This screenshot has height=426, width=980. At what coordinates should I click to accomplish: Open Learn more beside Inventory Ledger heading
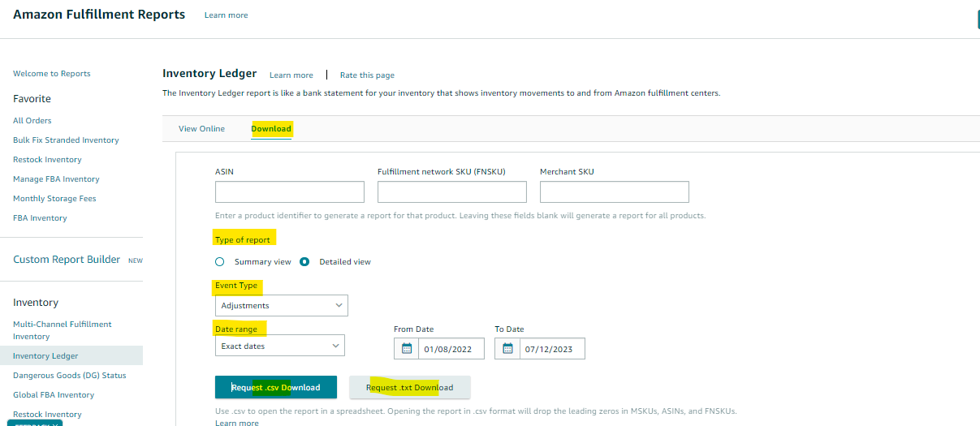tap(291, 75)
